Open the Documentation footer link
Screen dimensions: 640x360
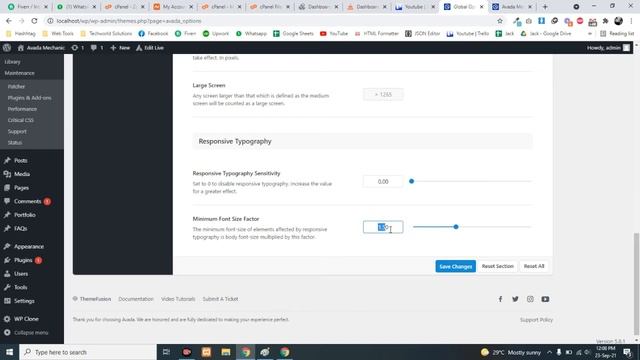tap(136, 299)
